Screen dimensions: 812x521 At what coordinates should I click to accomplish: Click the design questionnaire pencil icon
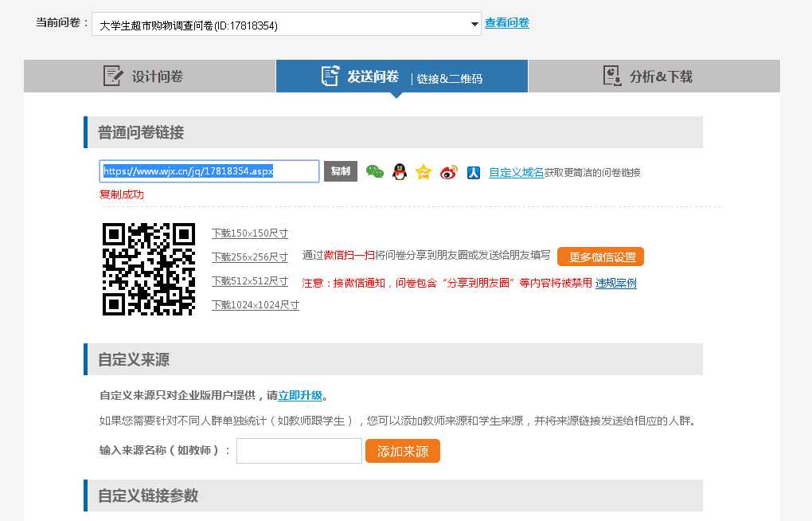coord(113,76)
